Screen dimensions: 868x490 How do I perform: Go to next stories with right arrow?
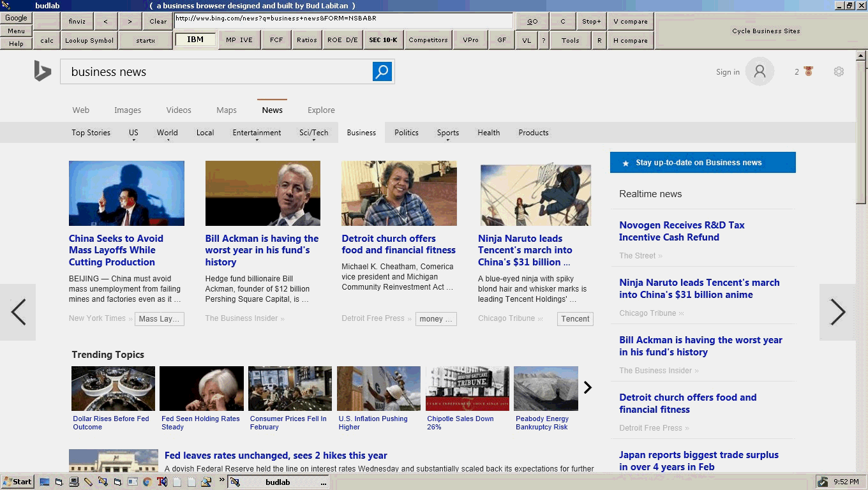pos(837,312)
